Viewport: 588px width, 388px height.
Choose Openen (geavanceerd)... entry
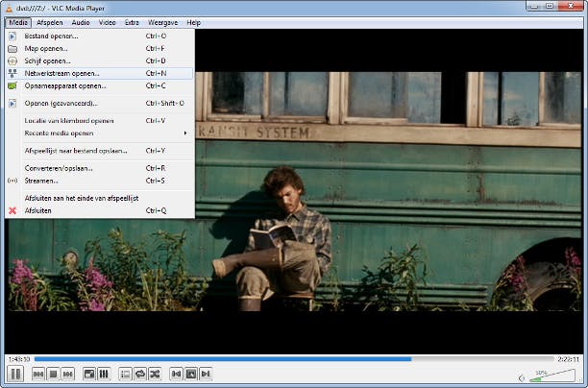tap(100, 103)
